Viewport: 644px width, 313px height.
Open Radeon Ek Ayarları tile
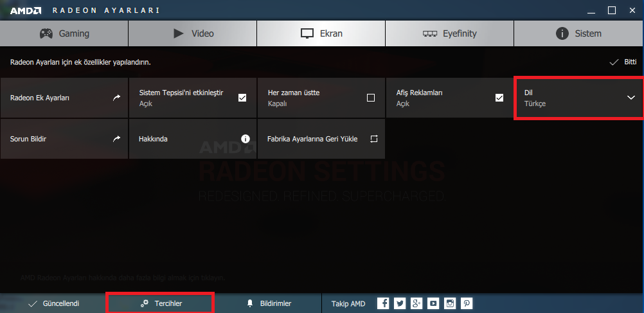[x=64, y=98]
